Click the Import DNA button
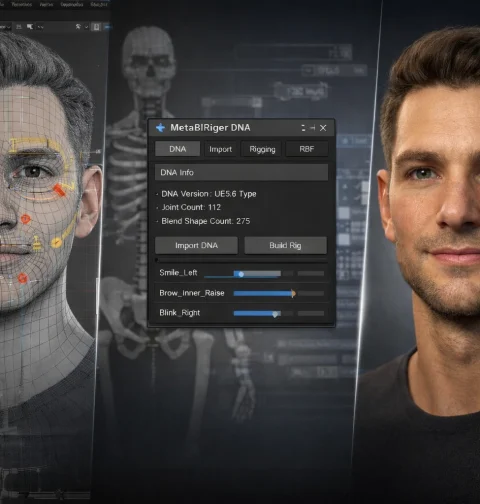480x504 pixels. 196,245
